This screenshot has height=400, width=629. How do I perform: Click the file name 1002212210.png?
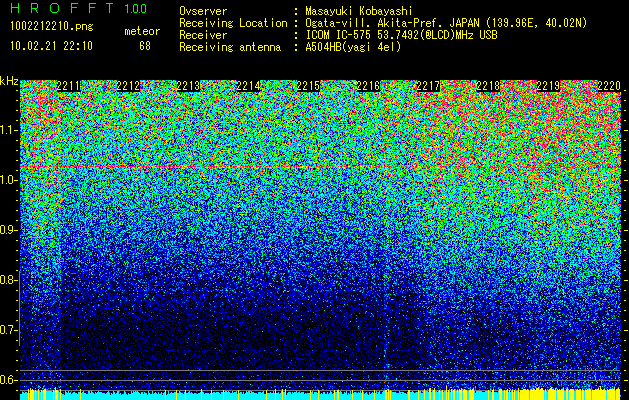(x=52, y=27)
